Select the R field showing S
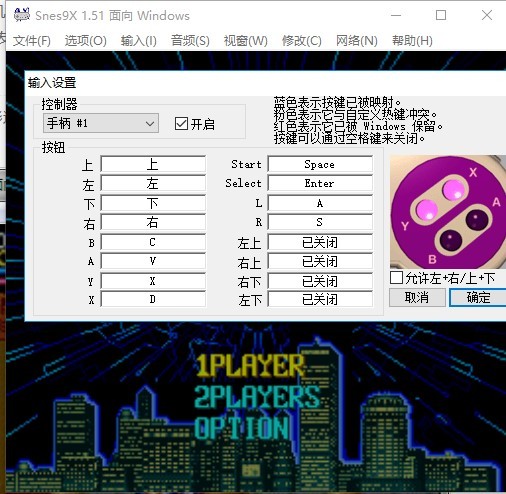 tap(320, 222)
